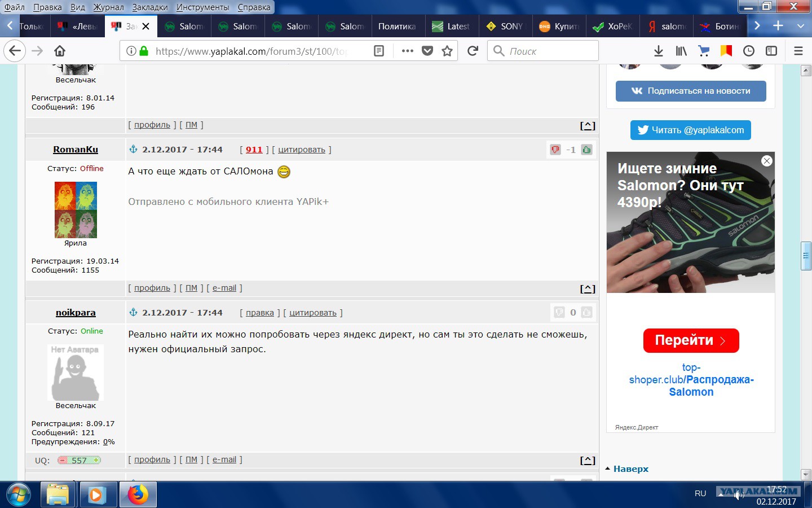
Task: Go back using the browser back arrow
Action: tap(15, 51)
